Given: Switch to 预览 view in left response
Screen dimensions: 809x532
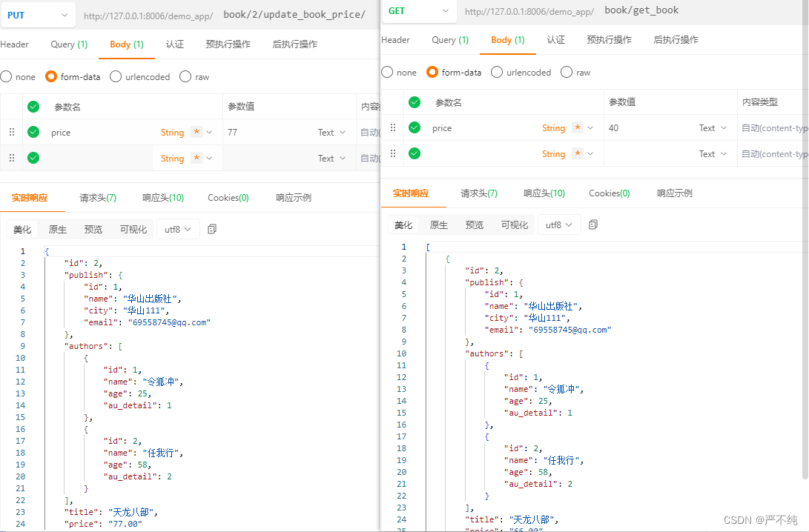Looking at the screenshot, I should click(x=93, y=230).
